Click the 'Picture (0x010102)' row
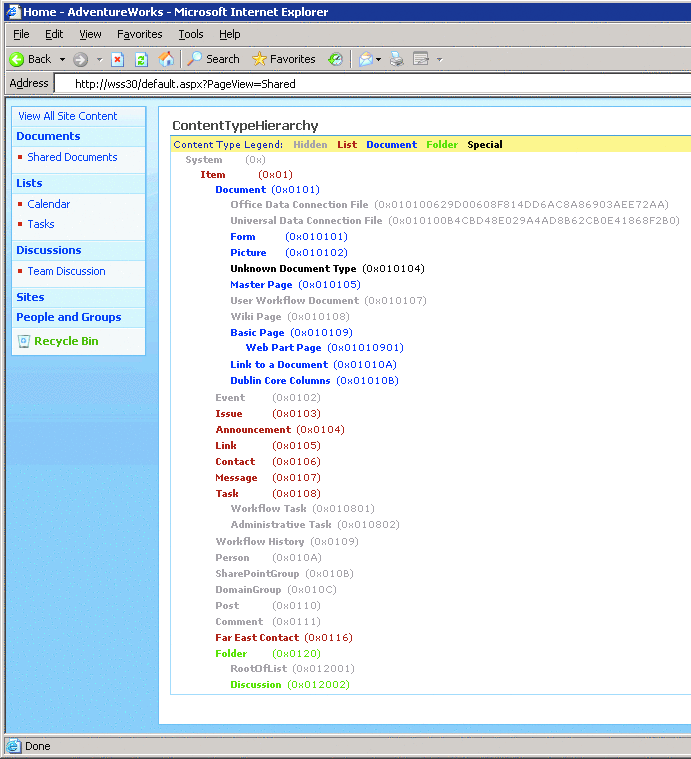 point(289,253)
